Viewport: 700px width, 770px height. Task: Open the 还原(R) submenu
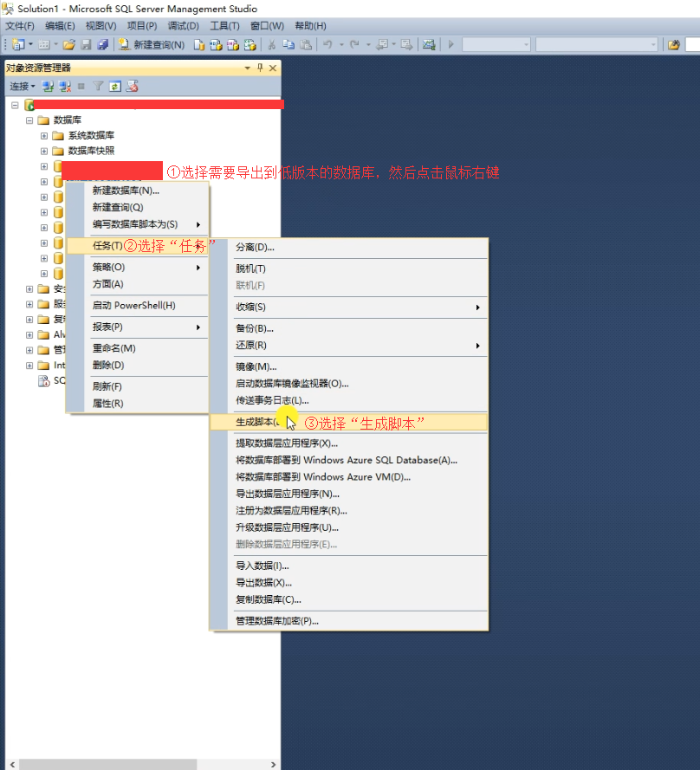pos(349,346)
